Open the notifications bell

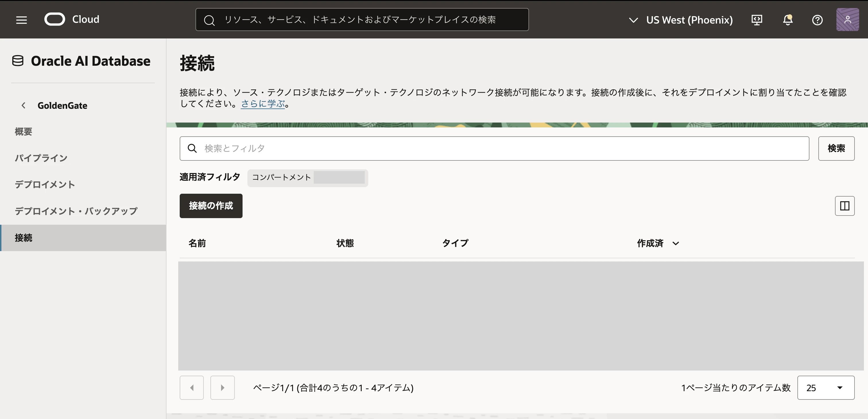click(x=787, y=20)
